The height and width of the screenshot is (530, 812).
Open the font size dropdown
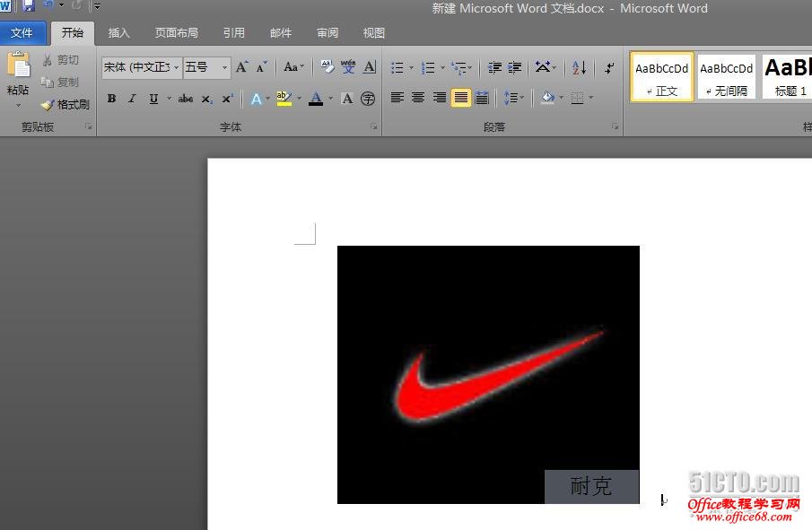click(203, 67)
